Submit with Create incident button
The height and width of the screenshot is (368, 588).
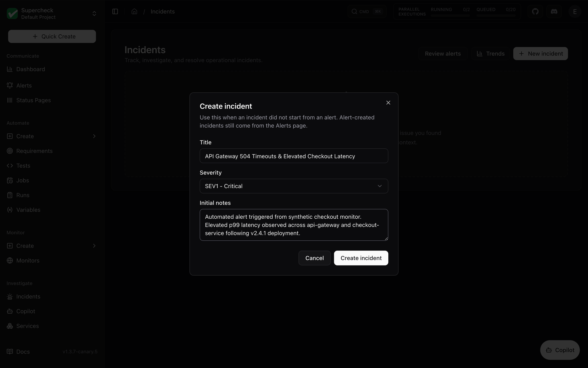click(x=361, y=258)
